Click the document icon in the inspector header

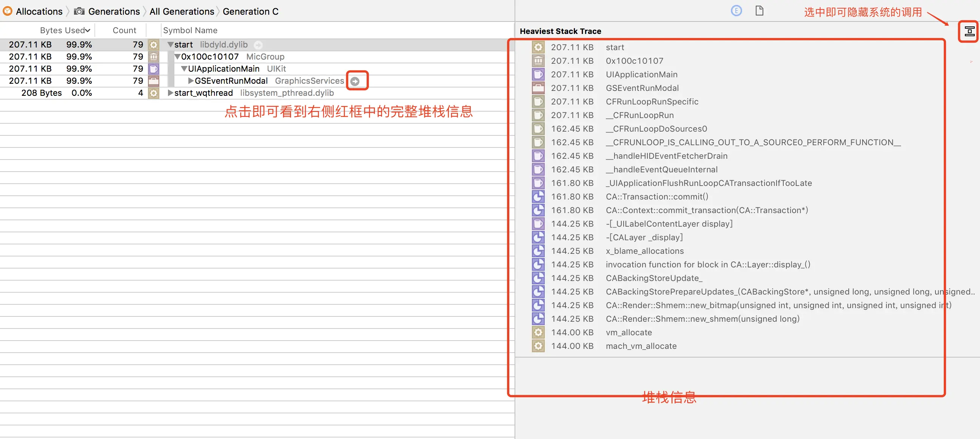click(759, 11)
